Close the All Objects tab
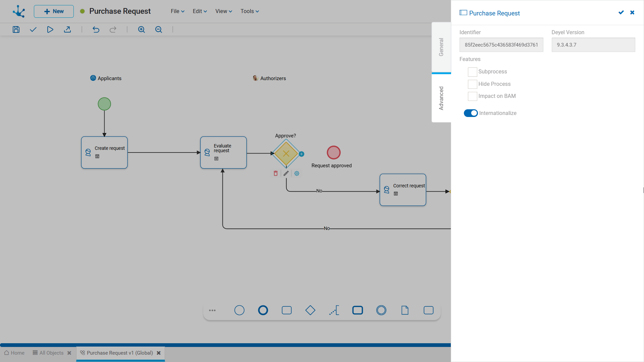 (69, 353)
